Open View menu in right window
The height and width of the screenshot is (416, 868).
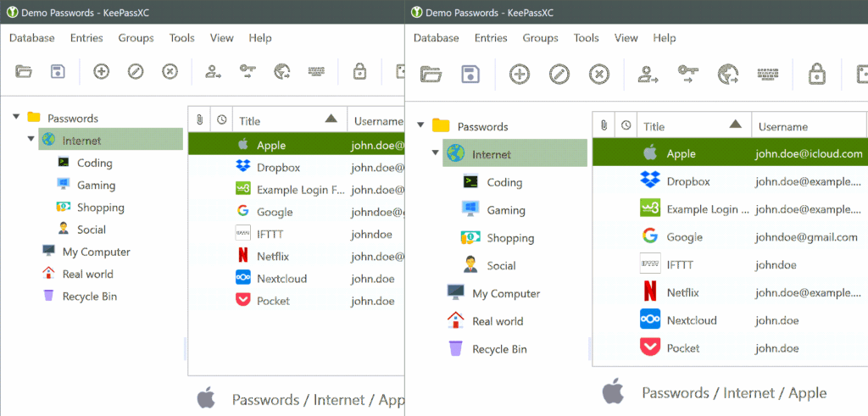coord(626,38)
